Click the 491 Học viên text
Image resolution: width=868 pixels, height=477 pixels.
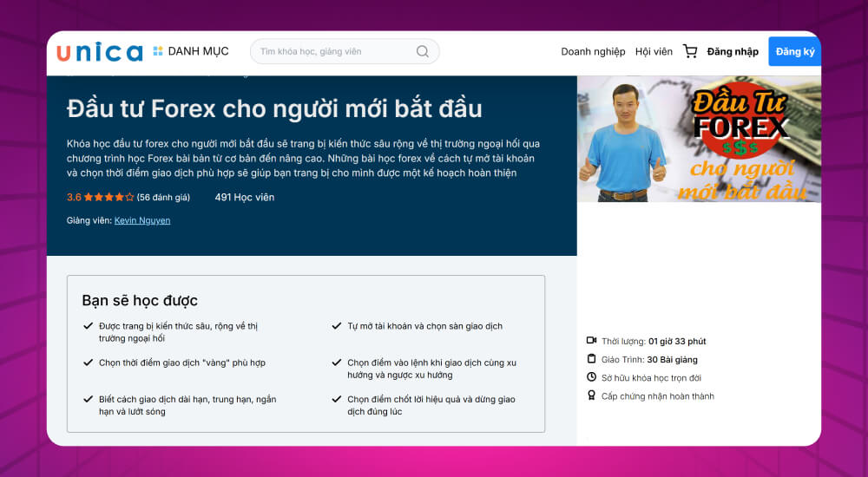tap(245, 198)
